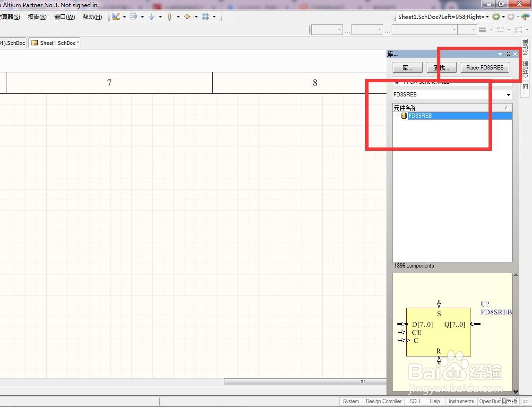Click the Place FD8SREB button

point(484,68)
